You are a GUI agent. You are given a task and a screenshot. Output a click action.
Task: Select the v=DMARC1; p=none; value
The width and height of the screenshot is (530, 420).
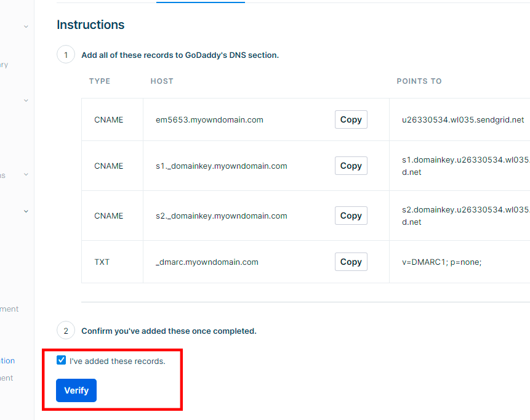tap(441, 262)
